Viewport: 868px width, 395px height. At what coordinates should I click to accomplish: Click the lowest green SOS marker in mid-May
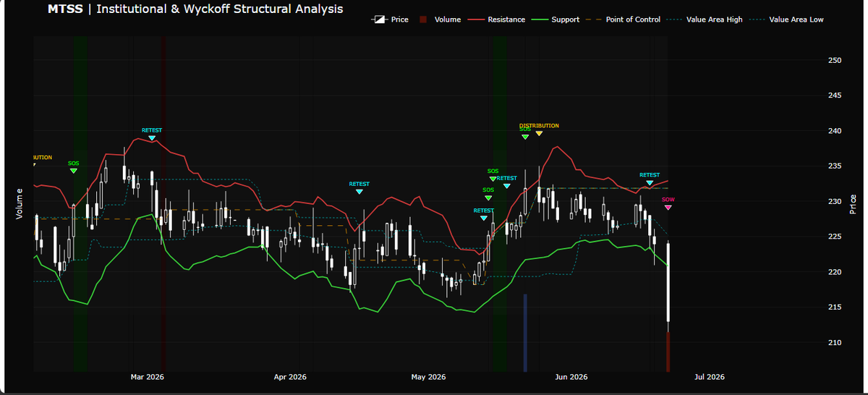(488, 197)
